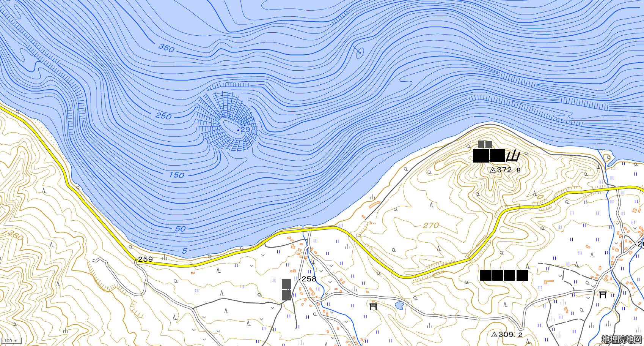Click the spot height dot labeled 259
The height and width of the screenshot is (346, 644).
click(x=136, y=260)
